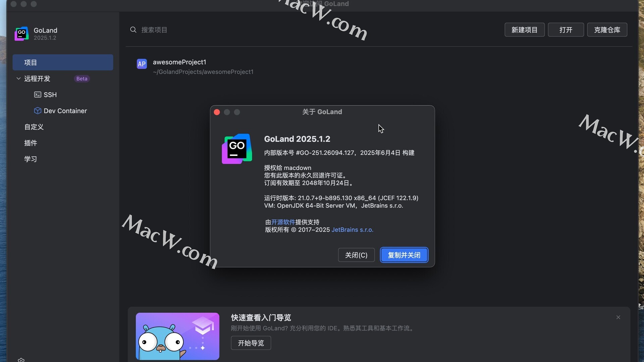Click the gopher onboarding thumbnail
This screenshot has width=644, height=362.
pyautogui.click(x=177, y=336)
